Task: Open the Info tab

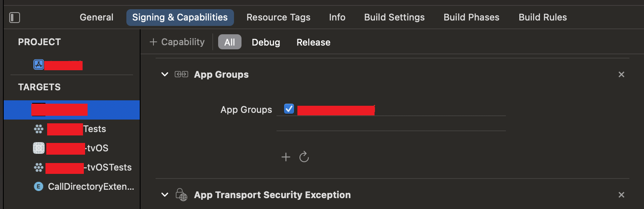Action: coord(337,18)
